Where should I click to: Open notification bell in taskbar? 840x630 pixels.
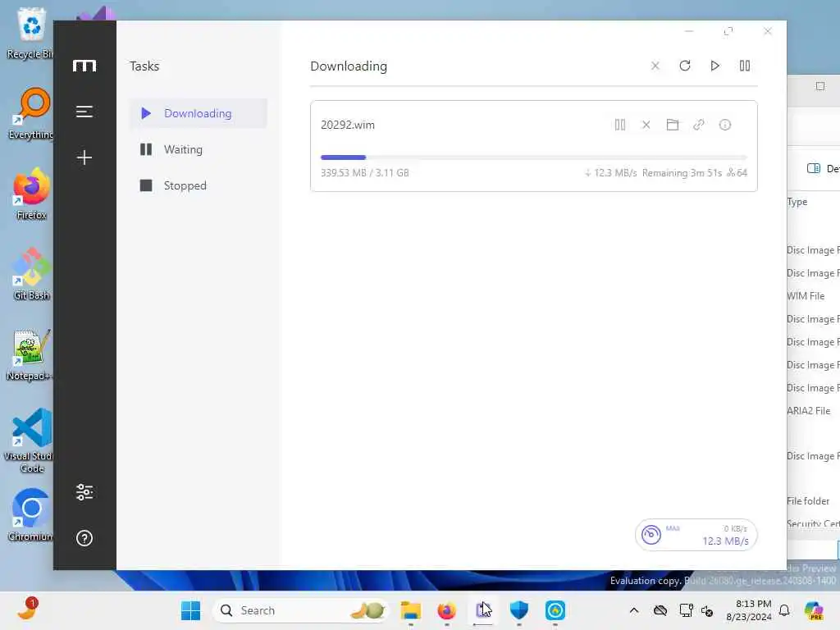784,610
